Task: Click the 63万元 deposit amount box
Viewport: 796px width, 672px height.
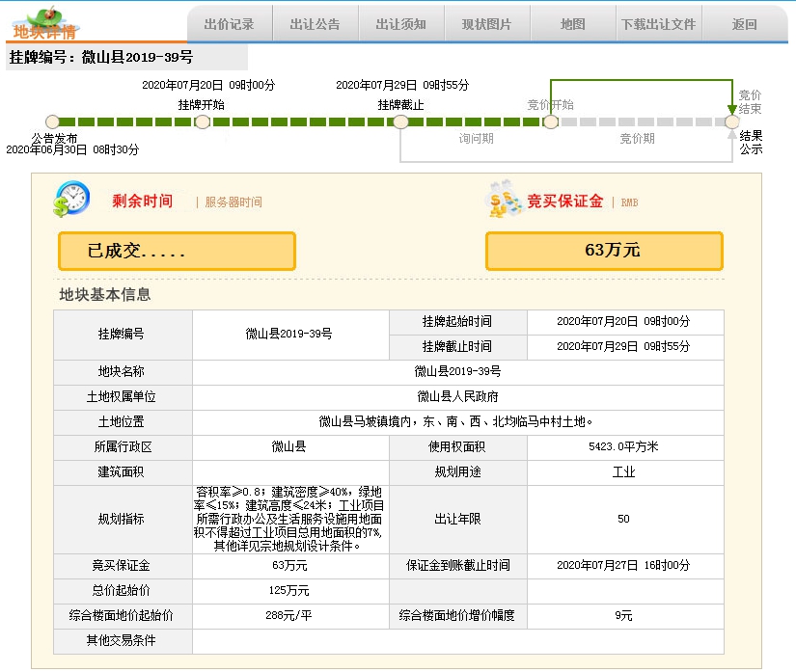Action: click(x=604, y=251)
